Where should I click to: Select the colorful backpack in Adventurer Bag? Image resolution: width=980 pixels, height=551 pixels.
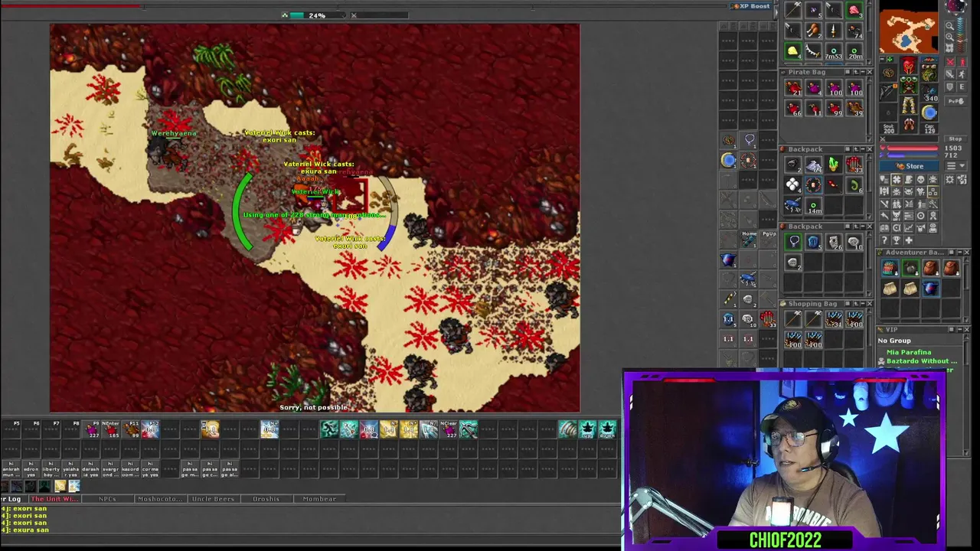[890, 268]
